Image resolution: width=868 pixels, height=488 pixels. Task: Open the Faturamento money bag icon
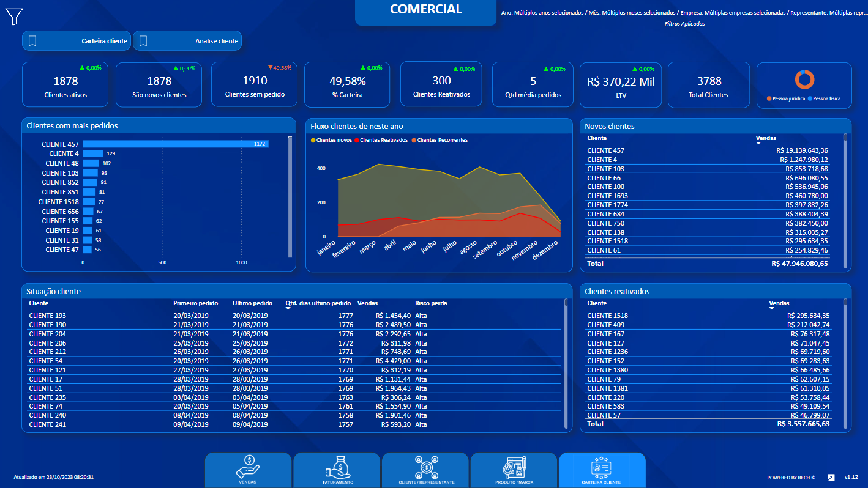point(337,467)
